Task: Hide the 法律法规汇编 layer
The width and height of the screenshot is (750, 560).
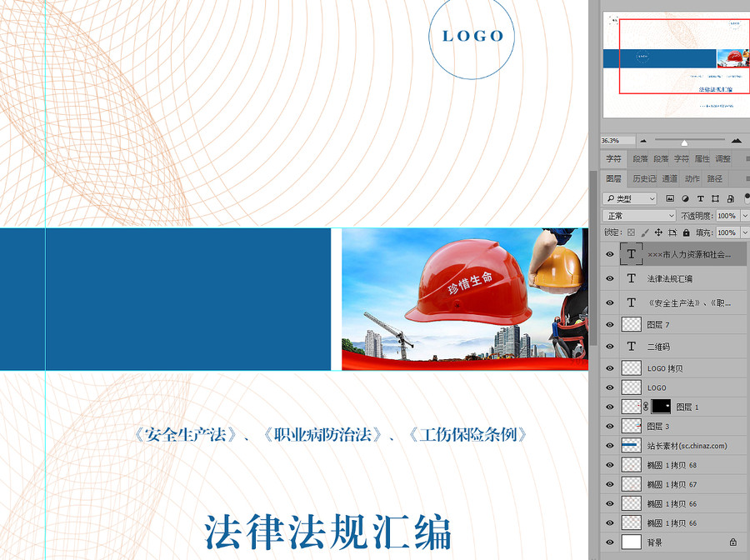Action: (610, 278)
